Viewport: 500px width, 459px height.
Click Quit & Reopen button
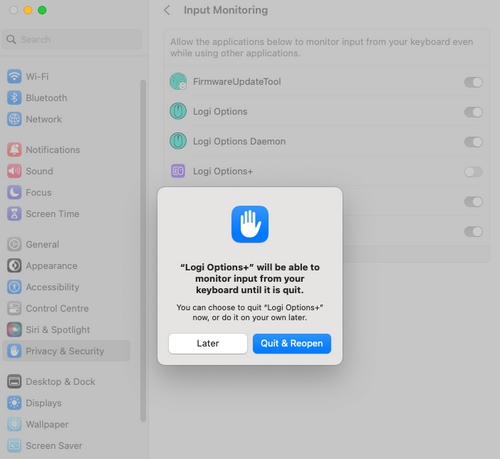[x=292, y=343]
